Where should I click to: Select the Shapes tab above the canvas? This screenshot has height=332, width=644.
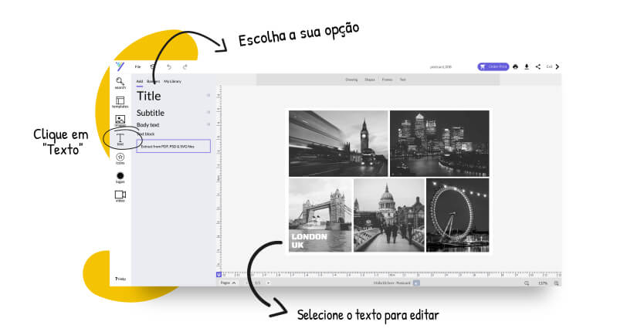[370, 80]
